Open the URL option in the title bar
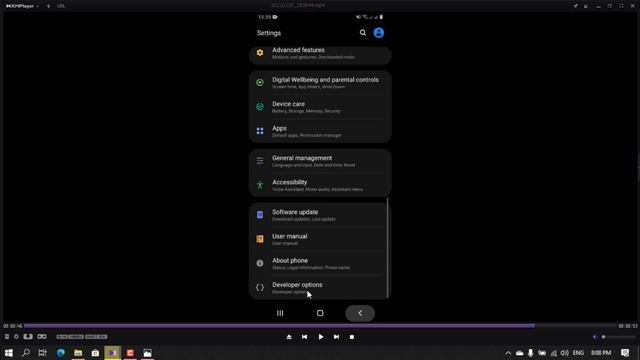Viewport: 640px width, 360px height. [61, 6]
